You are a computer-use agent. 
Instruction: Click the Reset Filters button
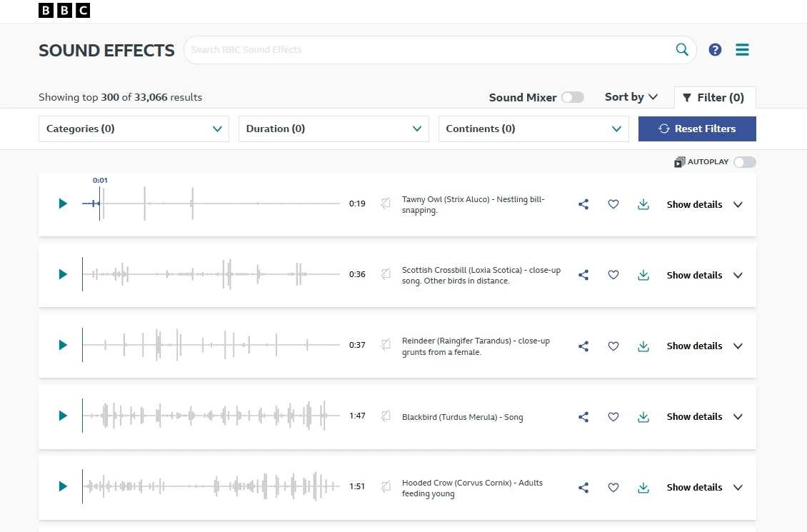[x=697, y=129]
